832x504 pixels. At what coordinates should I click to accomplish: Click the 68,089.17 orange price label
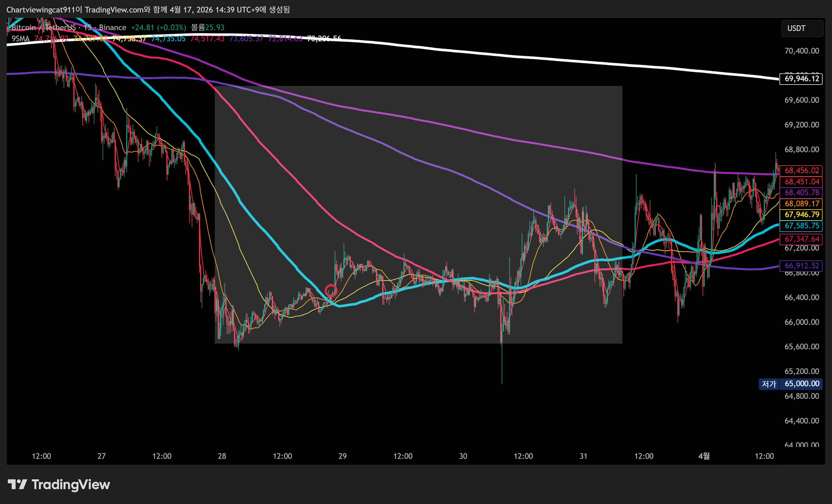pos(801,204)
